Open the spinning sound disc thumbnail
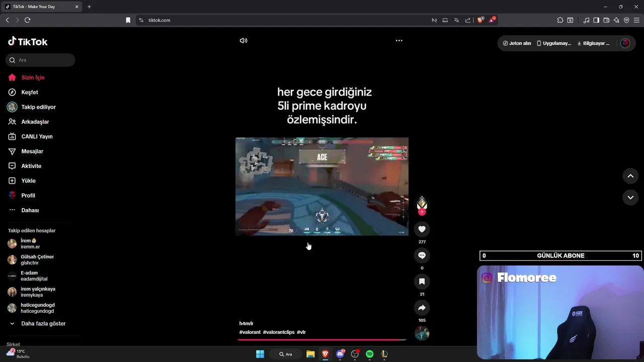The width and height of the screenshot is (644, 362). [422, 333]
